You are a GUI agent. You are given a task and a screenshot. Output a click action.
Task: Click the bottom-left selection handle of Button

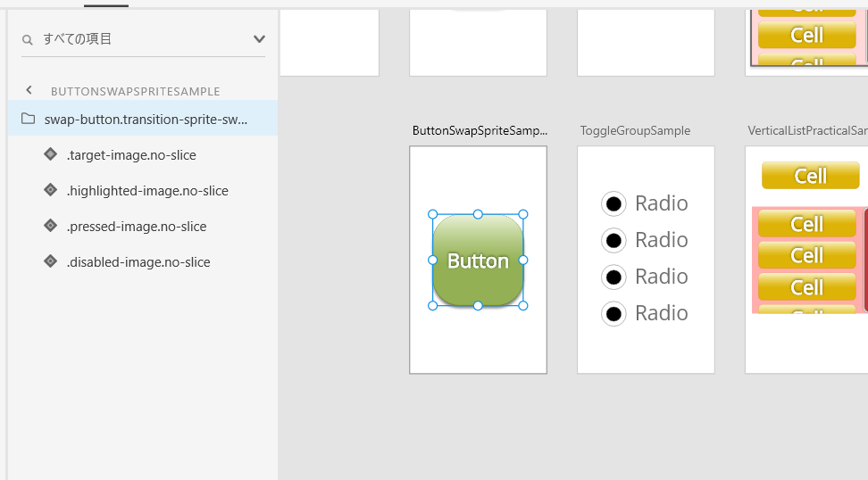point(433,306)
